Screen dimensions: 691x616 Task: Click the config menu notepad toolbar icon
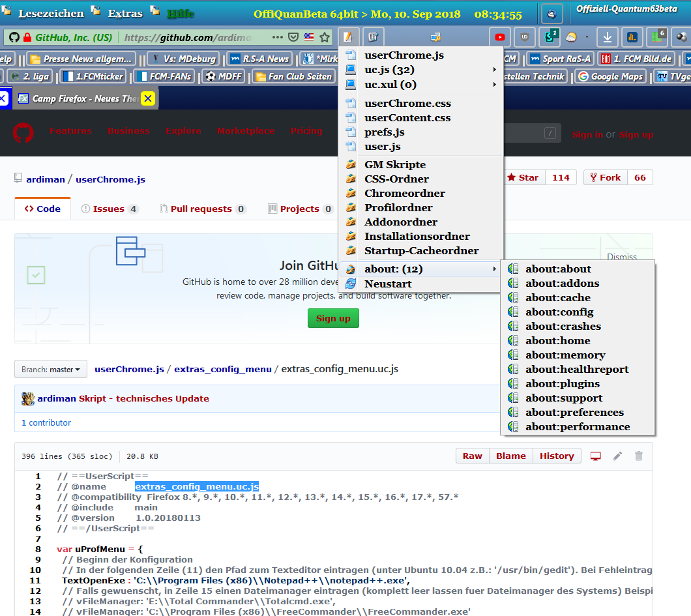click(x=349, y=37)
